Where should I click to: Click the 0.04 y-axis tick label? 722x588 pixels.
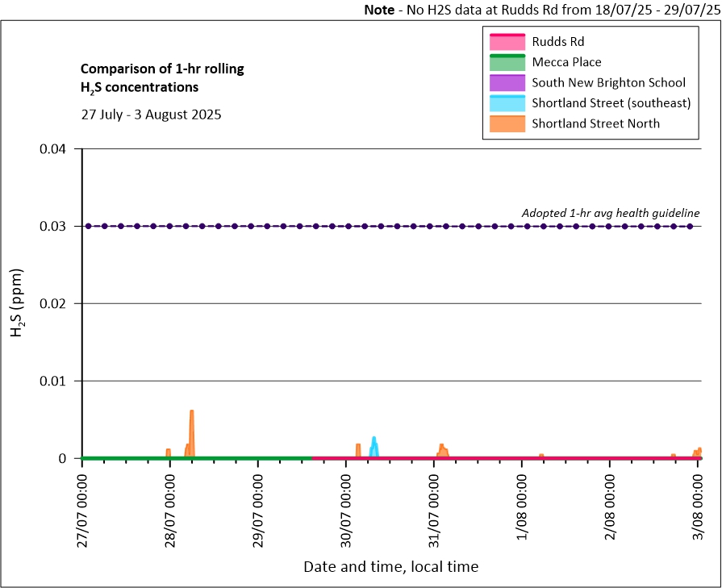click(x=56, y=149)
